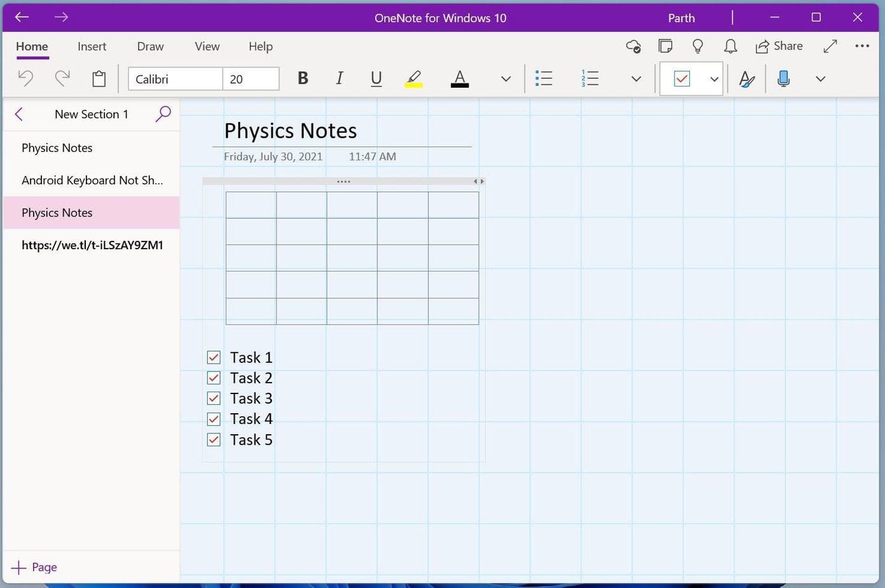885x588 pixels.
Task: Select the Friday, July 30, 2021 date
Action: (x=273, y=156)
